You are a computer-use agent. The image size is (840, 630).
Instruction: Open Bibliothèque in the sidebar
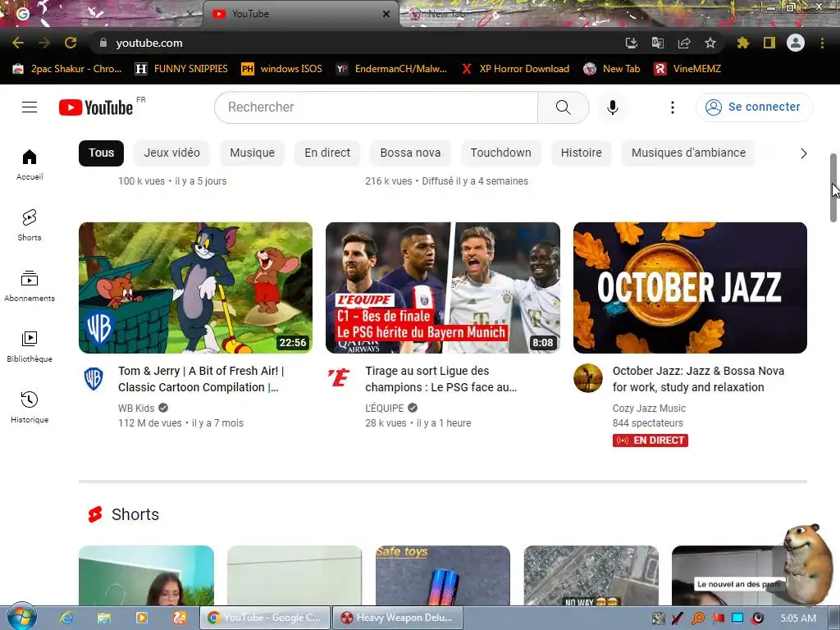[x=30, y=347]
